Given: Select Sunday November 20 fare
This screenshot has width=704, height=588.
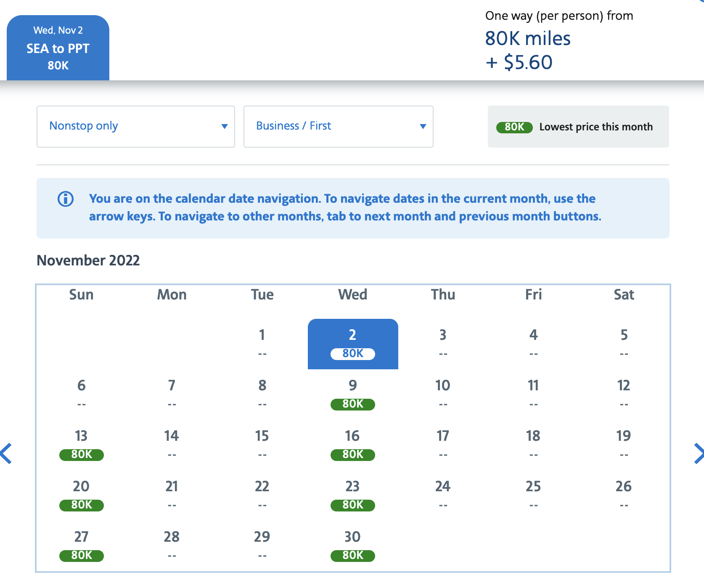Looking at the screenshot, I should [81, 495].
